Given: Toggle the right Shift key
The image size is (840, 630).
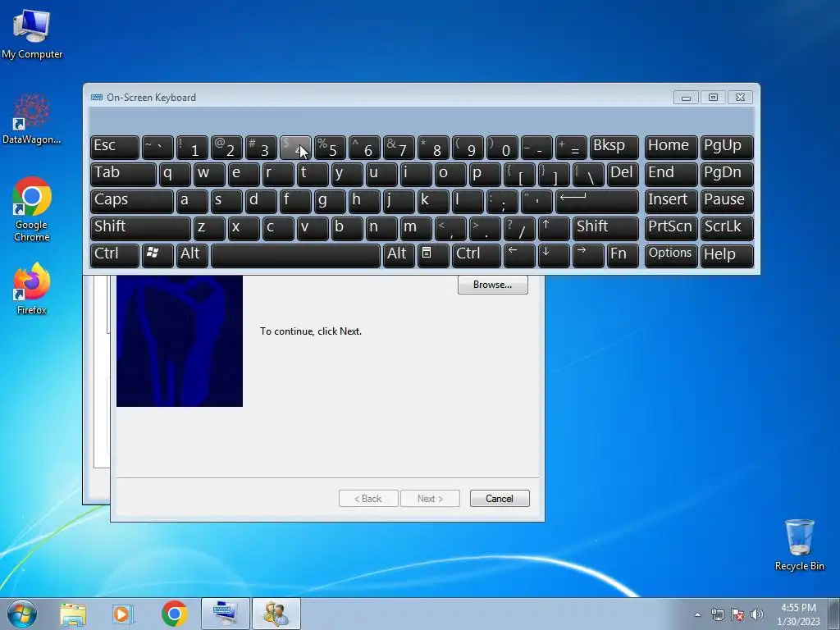Looking at the screenshot, I should [x=605, y=228].
